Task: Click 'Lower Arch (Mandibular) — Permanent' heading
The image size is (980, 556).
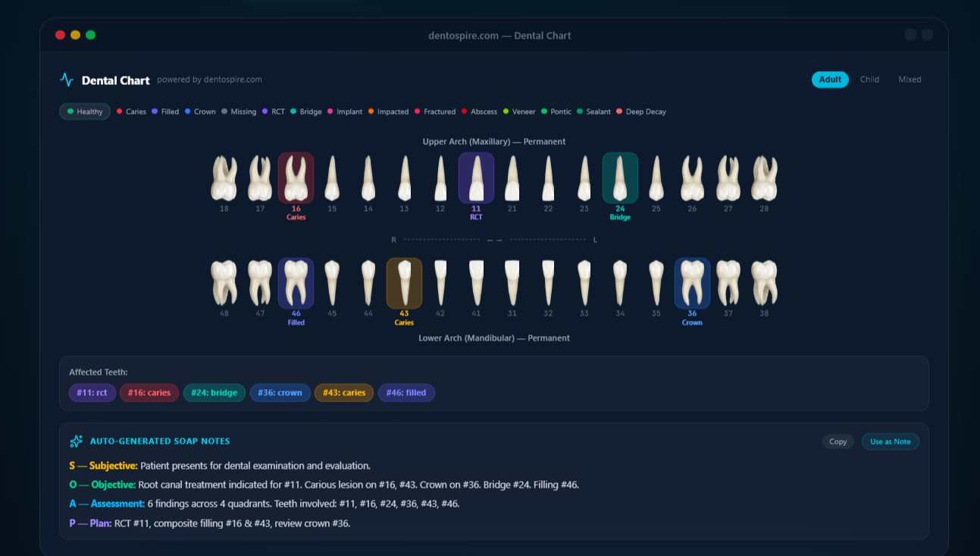Action: tap(494, 338)
